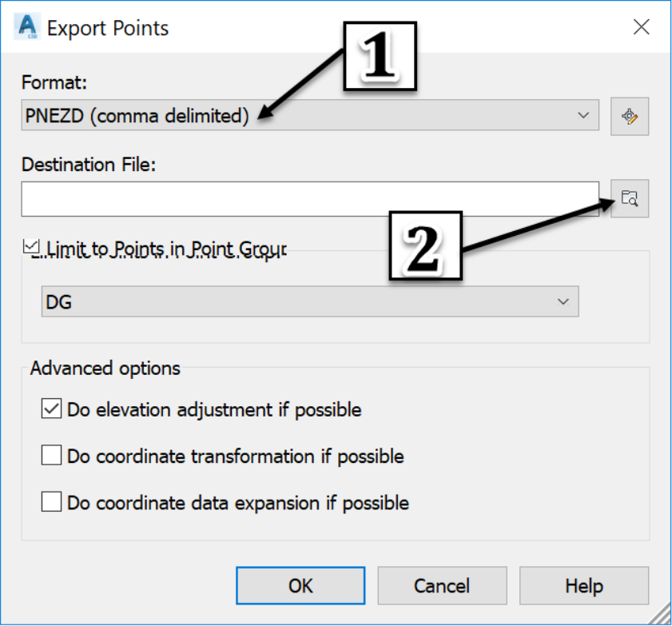
Task: Confirm export with the OK button
Action: point(300,586)
